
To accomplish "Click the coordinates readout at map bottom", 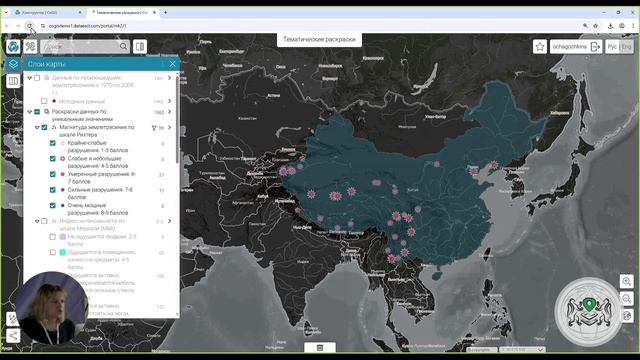I will point(482,350).
